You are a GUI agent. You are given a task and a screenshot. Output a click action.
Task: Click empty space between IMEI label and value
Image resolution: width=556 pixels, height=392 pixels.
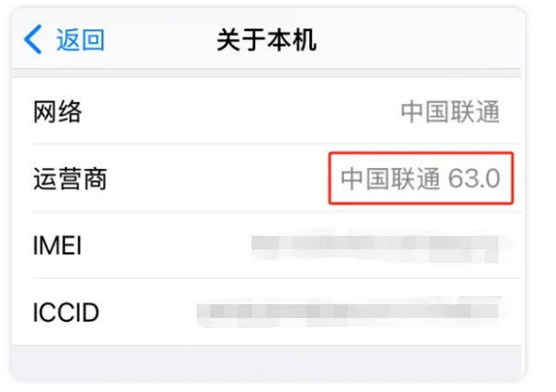coord(166,245)
